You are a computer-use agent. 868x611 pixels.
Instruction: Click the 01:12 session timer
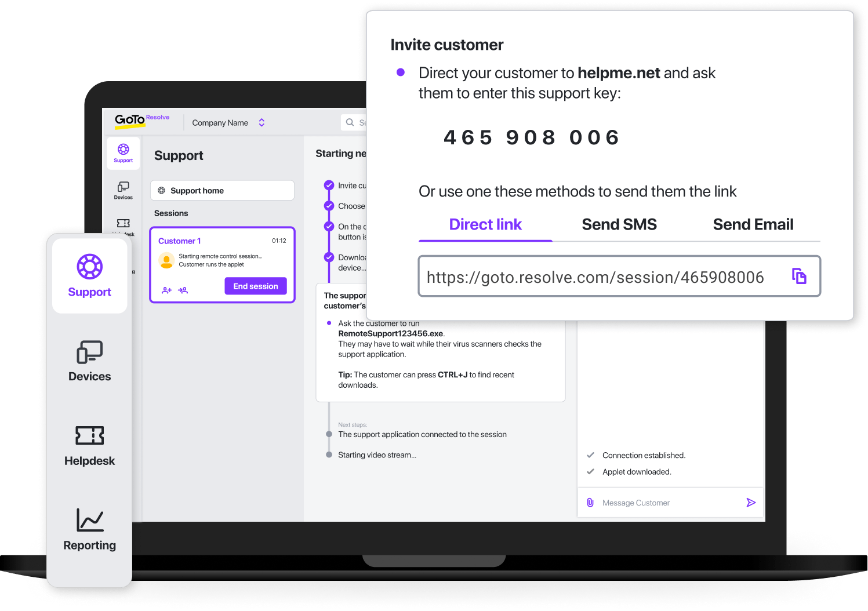click(279, 241)
